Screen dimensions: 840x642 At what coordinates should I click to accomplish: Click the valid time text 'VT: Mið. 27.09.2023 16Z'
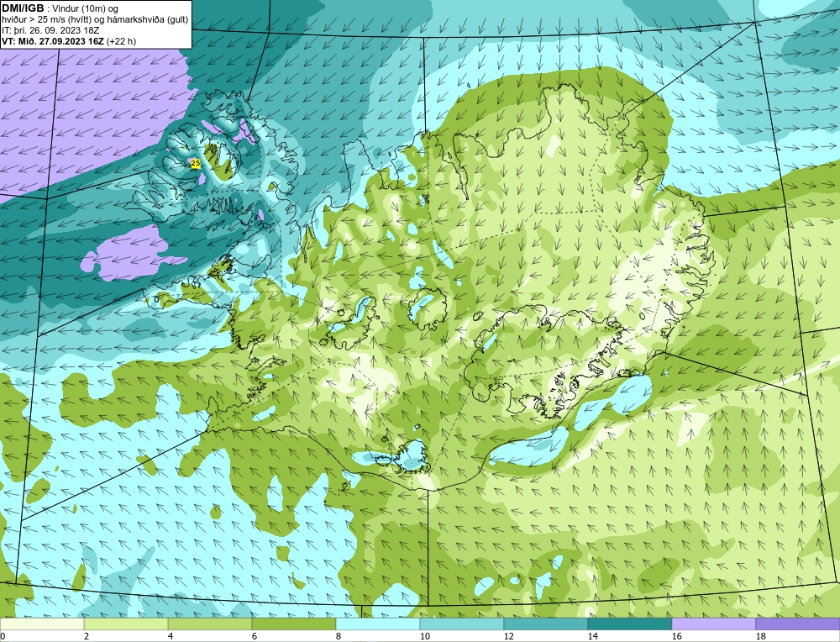pos(54,41)
